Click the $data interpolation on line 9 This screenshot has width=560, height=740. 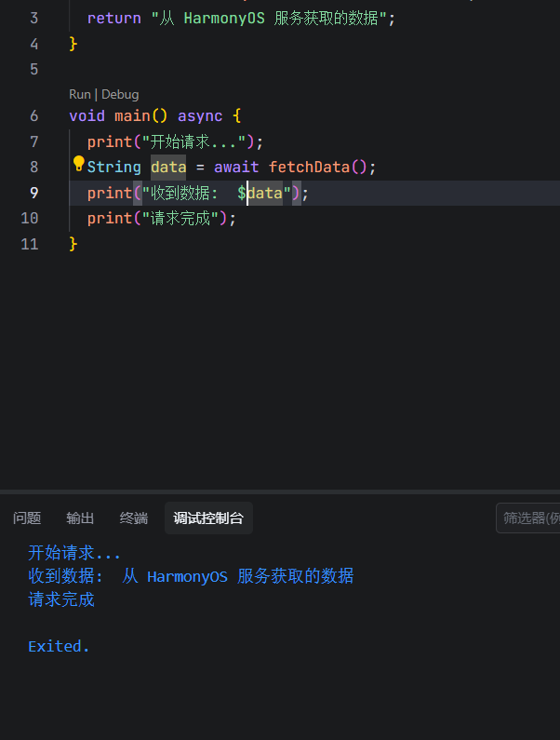[260, 193]
